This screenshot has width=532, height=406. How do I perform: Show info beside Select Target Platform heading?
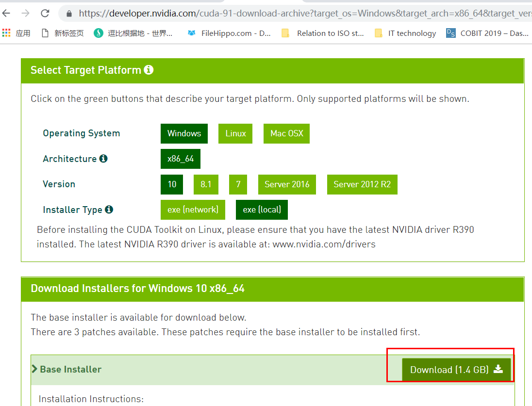(149, 70)
